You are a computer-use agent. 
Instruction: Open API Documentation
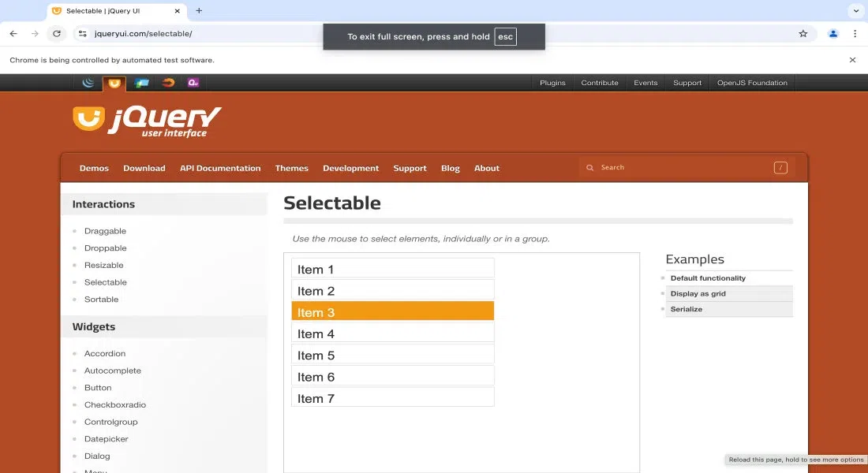coord(220,168)
